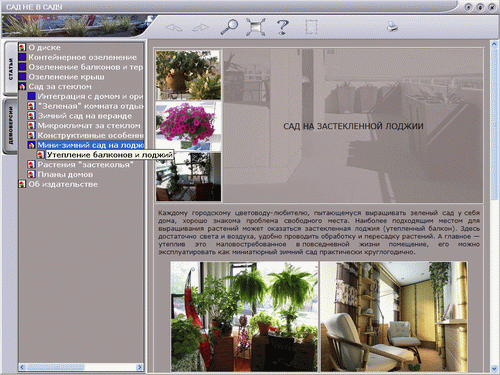This screenshot has width=500, height=375.
Task: Click the open-book icon beside Сад за стеклом
Action: 22,87
